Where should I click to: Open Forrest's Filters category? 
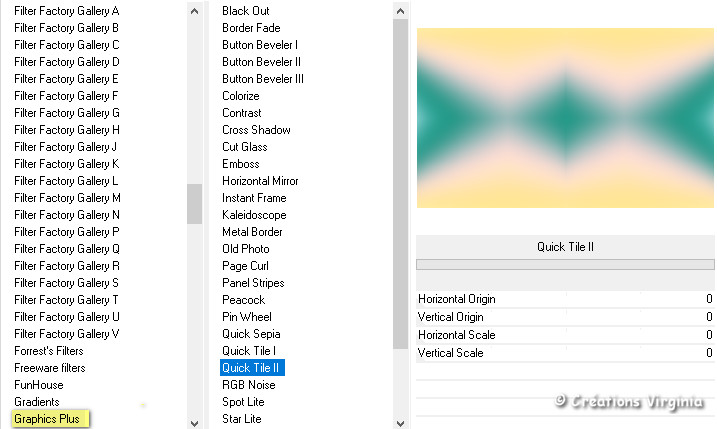point(49,351)
